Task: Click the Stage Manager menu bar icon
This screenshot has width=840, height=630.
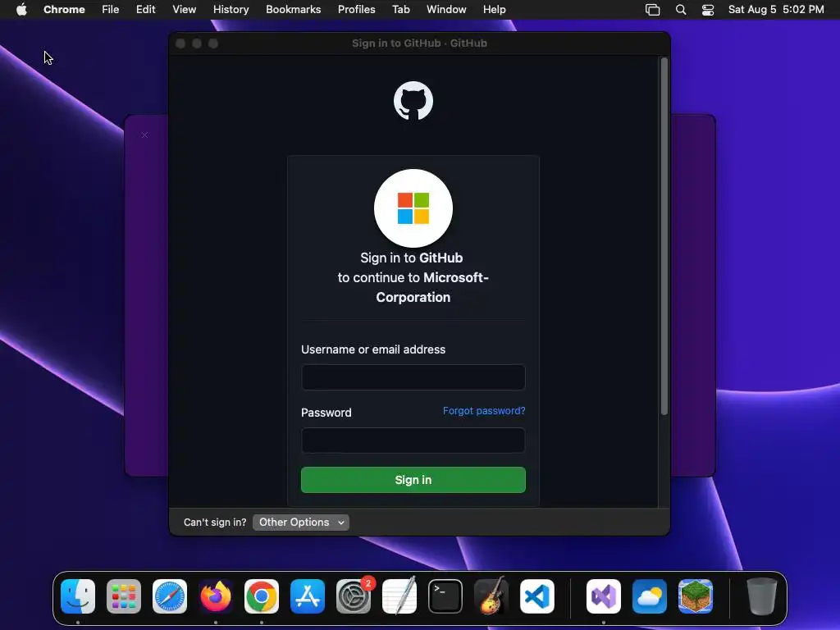Action: coord(652,9)
